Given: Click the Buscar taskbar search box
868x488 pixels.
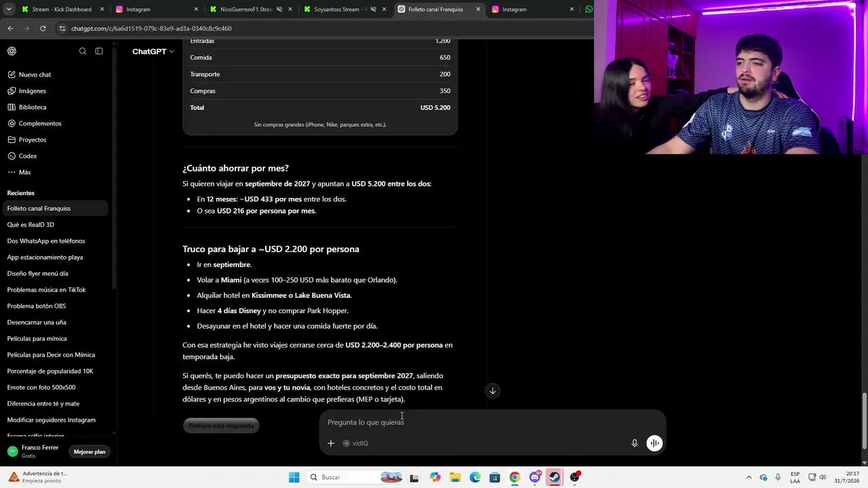Looking at the screenshot, I should tap(356, 477).
